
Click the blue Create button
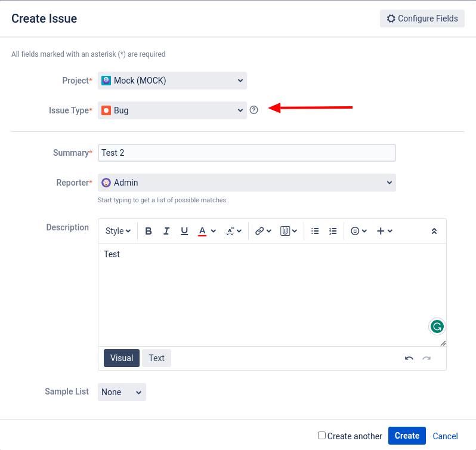(x=407, y=436)
